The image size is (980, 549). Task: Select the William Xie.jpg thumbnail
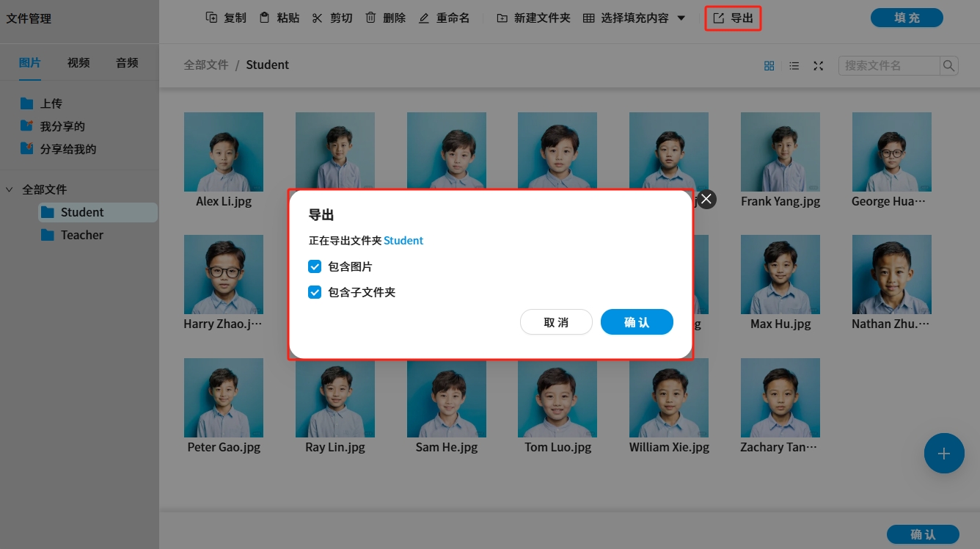coord(669,398)
